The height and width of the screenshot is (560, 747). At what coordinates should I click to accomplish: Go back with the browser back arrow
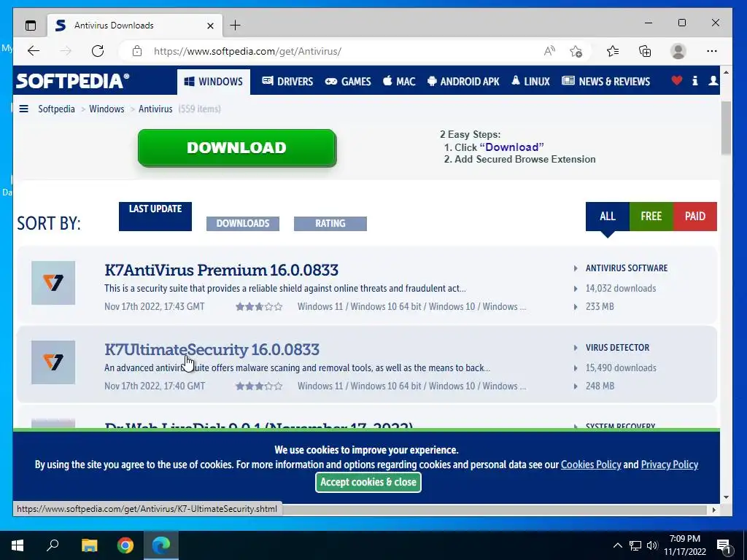click(34, 51)
